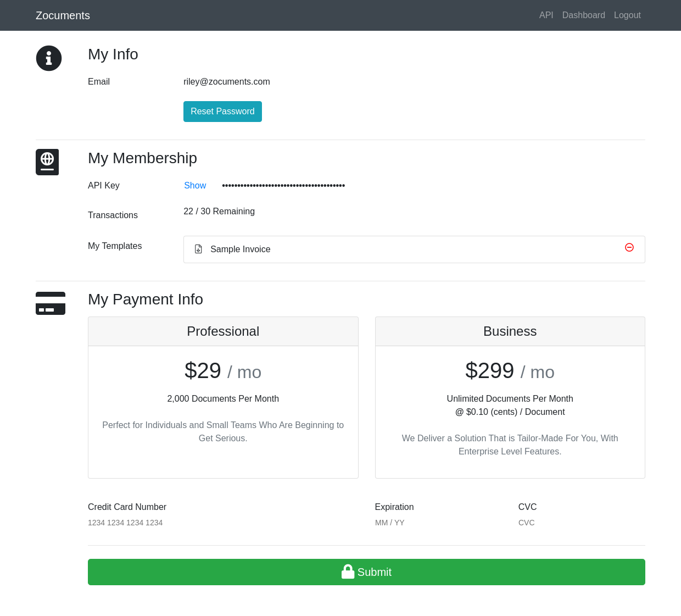Click 'We Deliver a Solution' description
This screenshot has width=681, height=616.
510,445
